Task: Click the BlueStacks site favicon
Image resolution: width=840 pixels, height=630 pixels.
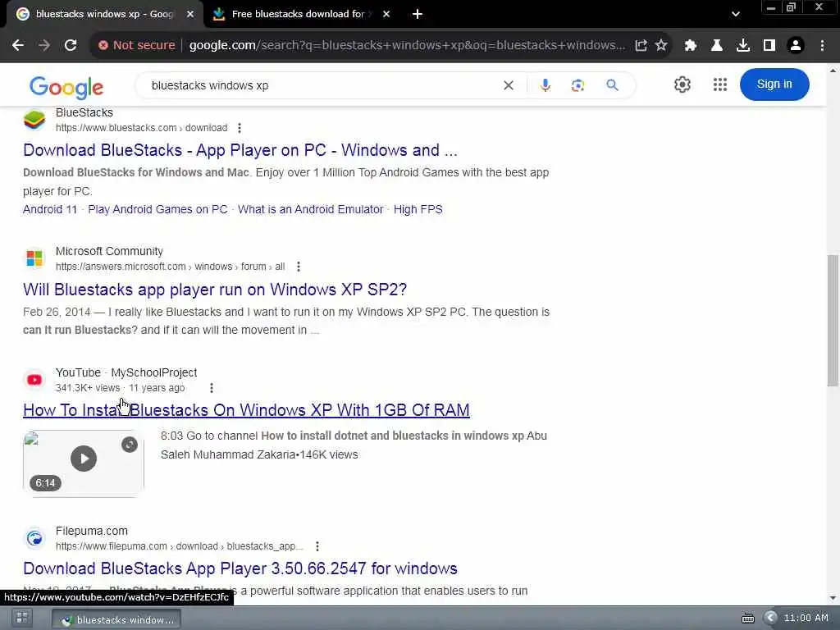Action: tap(34, 120)
